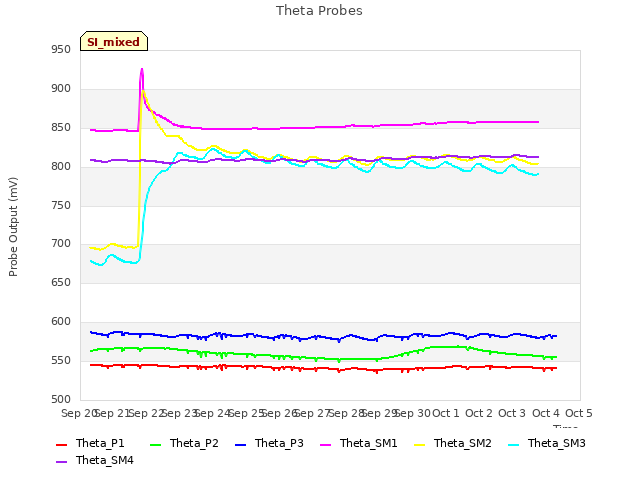640x480 pixels.
Task: Click the Sep 30 x-axis date label
Action: point(413,413)
